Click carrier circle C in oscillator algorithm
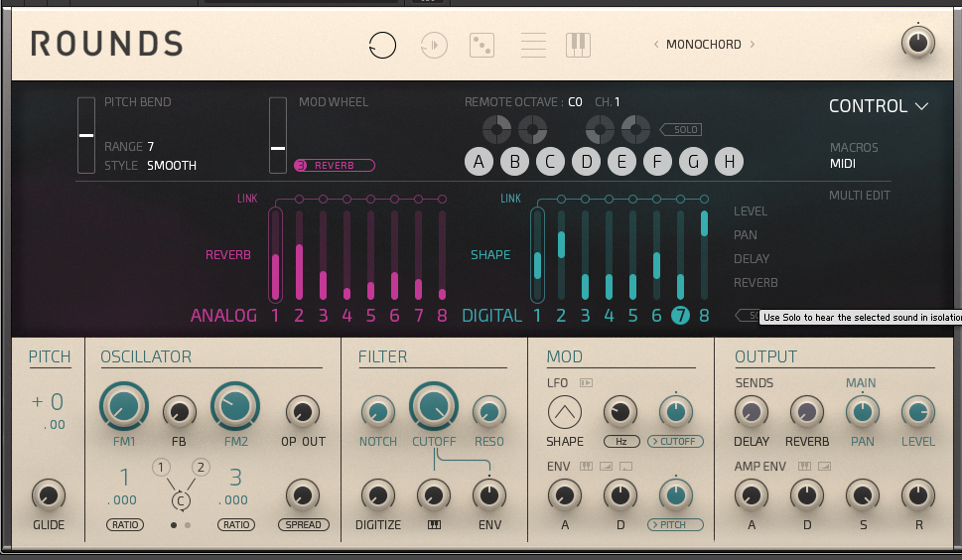This screenshot has height=560, width=962. point(181,500)
